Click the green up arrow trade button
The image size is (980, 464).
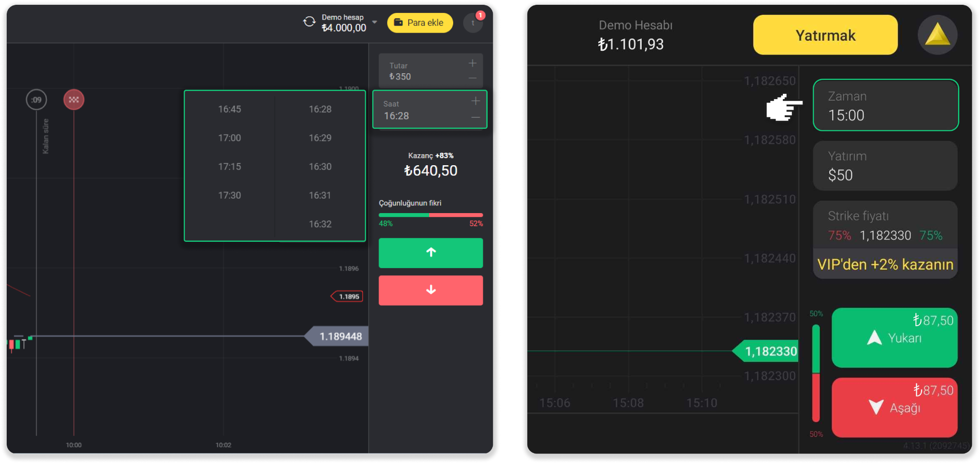pos(431,253)
